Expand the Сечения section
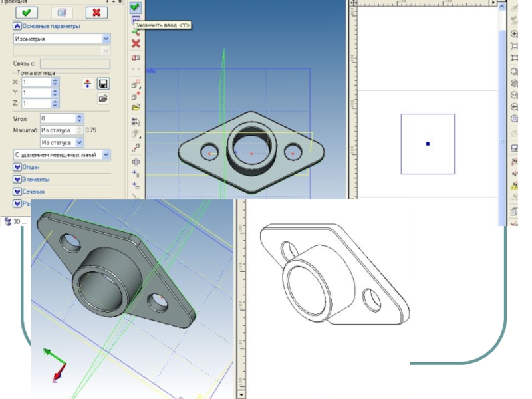This screenshot has width=532, height=399. click(17, 192)
